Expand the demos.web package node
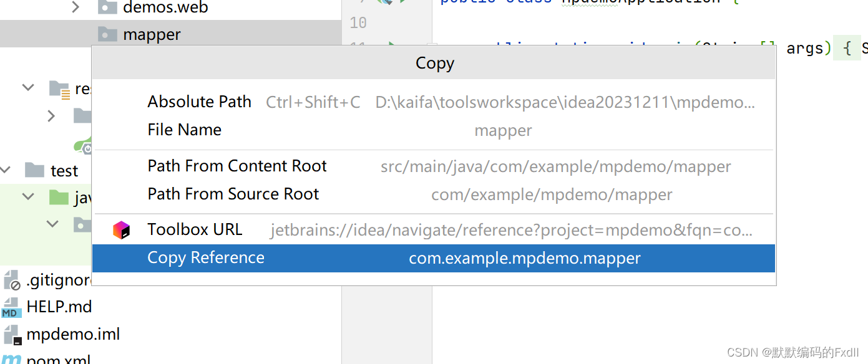 click(x=76, y=7)
